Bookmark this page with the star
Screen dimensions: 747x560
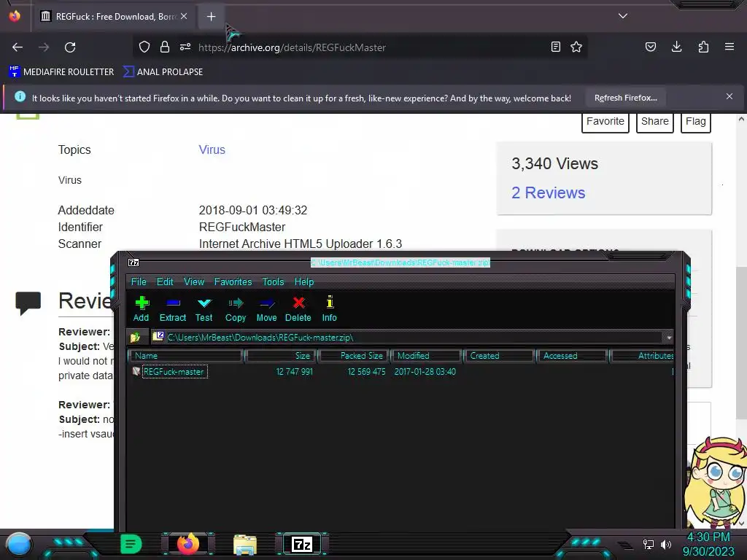(x=576, y=47)
